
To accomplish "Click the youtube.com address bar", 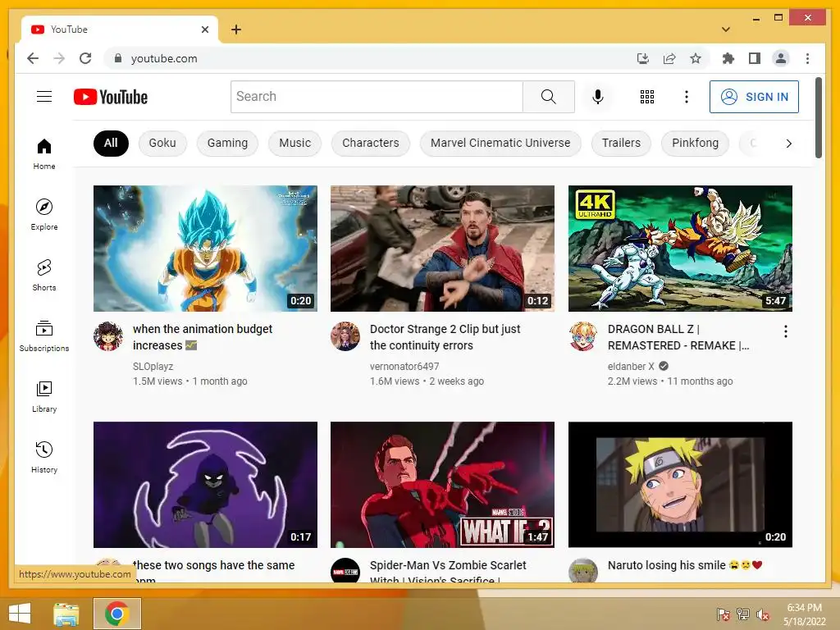I will [370, 58].
